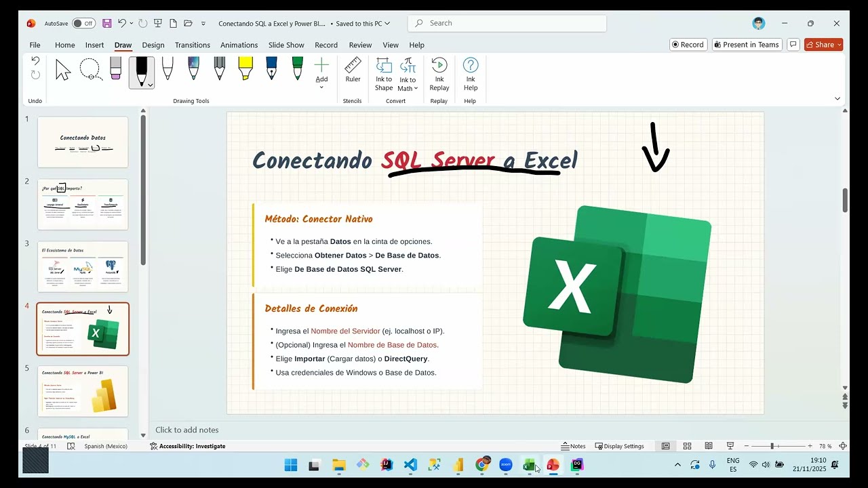This screenshot has width=868, height=488.
Task: Click the Redo icon in the title bar
Action: tap(143, 23)
